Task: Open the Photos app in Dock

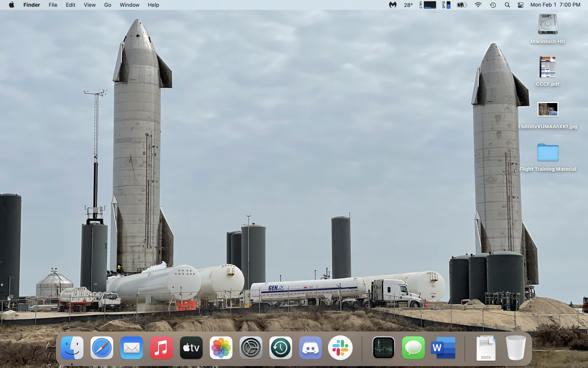Action: tap(221, 348)
